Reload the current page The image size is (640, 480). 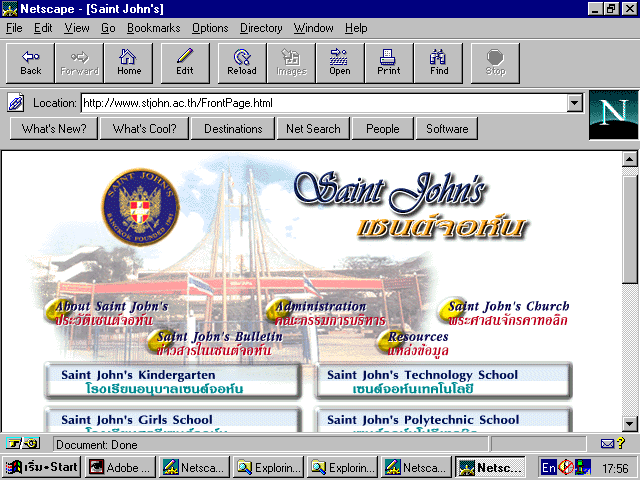click(242, 63)
